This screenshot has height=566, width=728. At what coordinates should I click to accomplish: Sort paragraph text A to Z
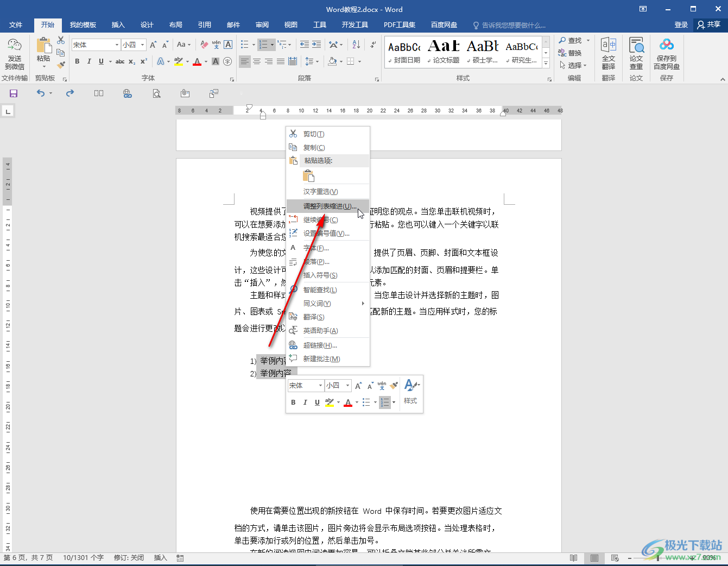point(356,45)
